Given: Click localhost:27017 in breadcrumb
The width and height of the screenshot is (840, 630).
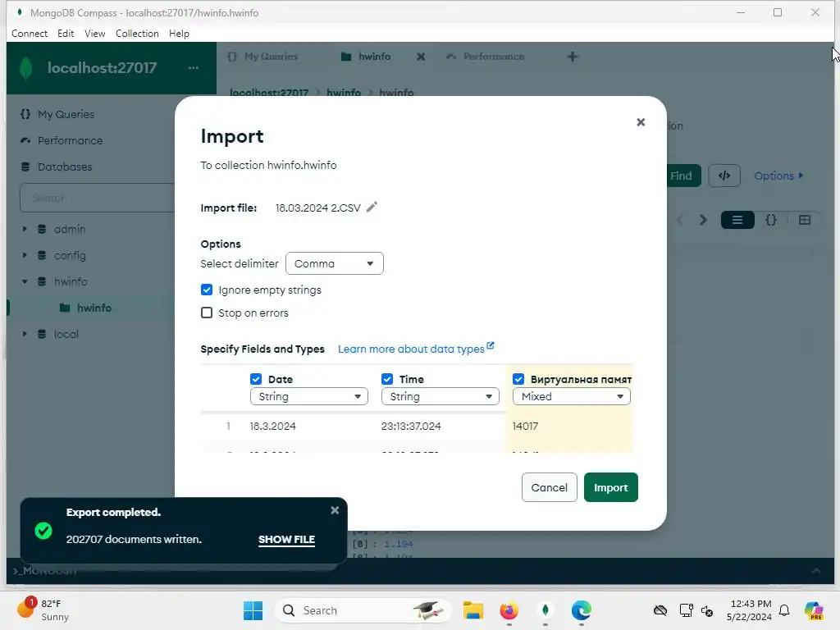Looking at the screenshot, I should click(269, 93).
